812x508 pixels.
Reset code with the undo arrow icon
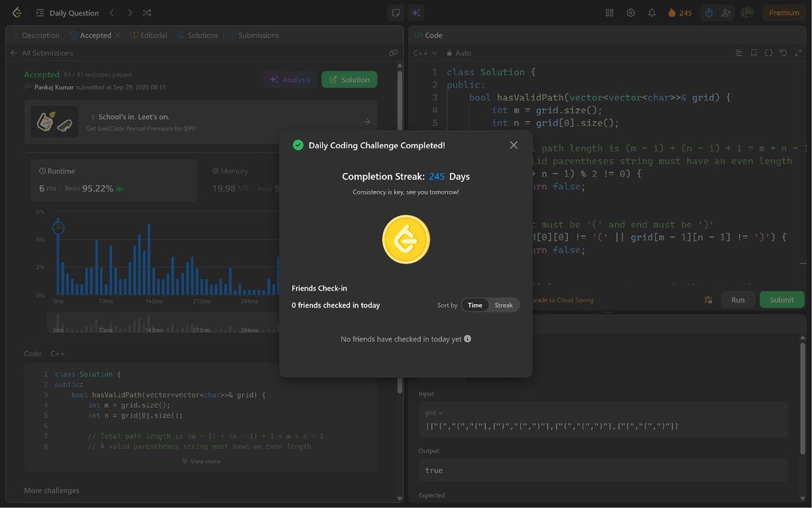click(784, 53)
